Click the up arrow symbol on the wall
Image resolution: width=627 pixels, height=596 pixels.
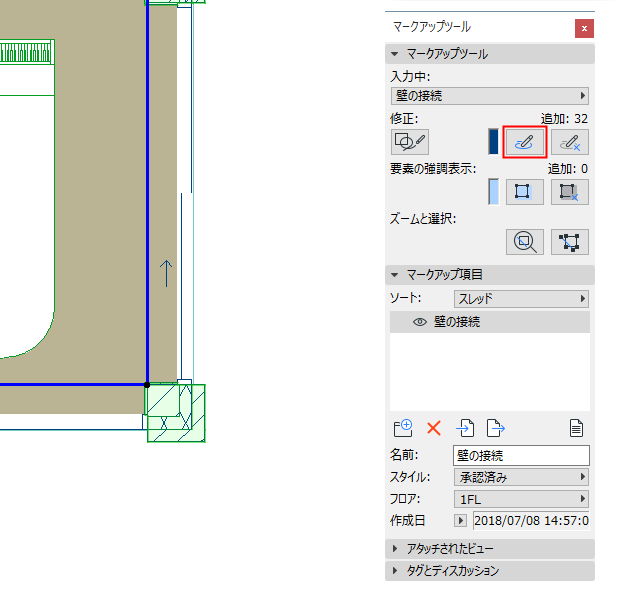166,274
